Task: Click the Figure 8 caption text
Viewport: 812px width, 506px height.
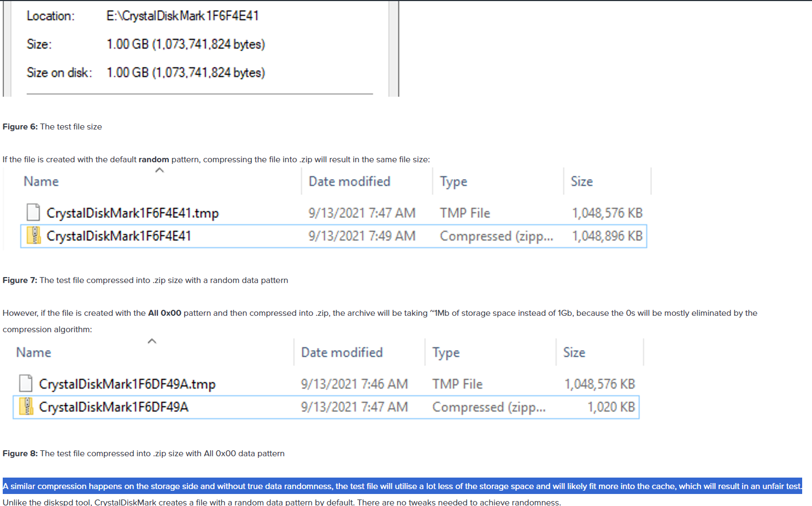Action: (x=144, y=454)
